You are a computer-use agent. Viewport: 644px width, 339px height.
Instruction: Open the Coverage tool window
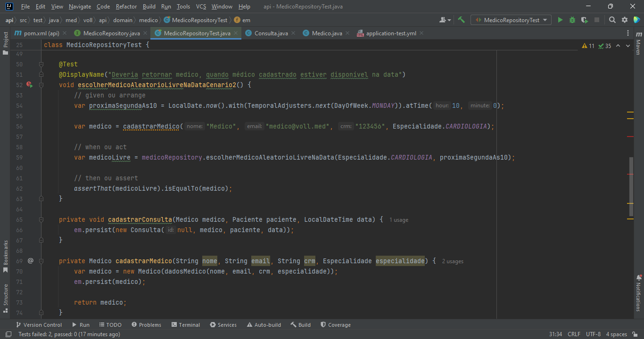336,325
